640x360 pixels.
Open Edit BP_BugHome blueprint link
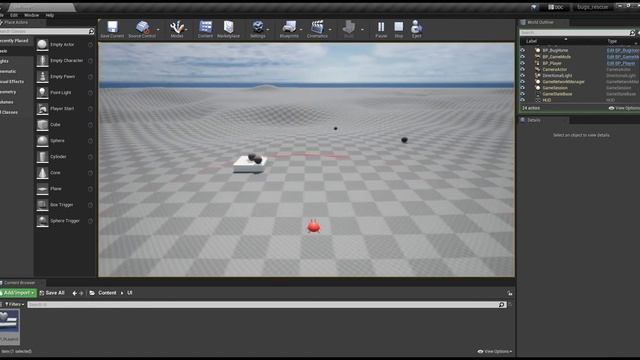coord(623,50)
